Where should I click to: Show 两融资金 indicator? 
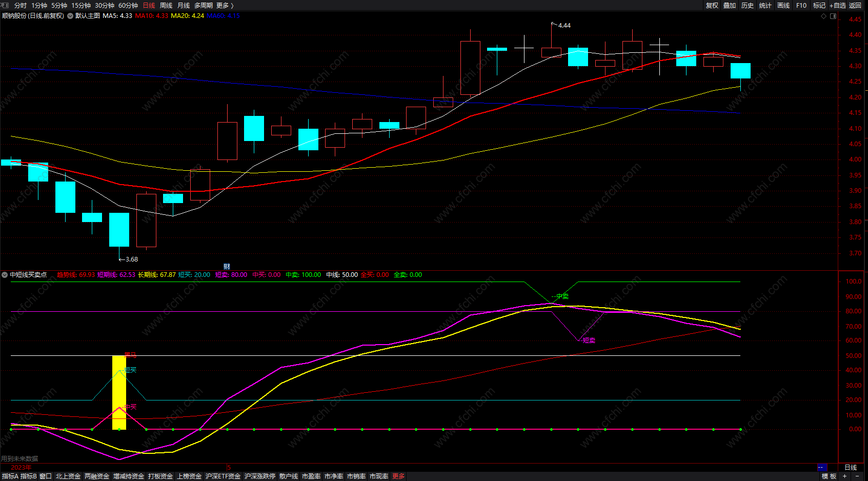point(97,476)
